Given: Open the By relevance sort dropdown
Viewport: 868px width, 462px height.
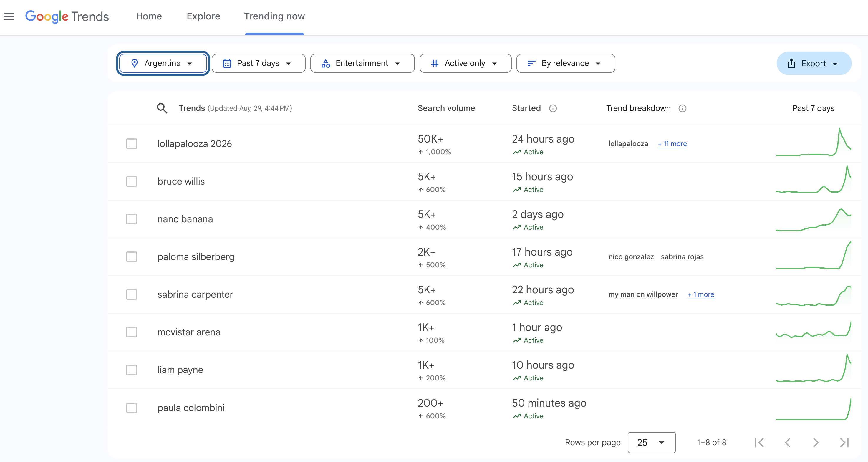Looking at the screenshot, I should [x=565, y=63].
